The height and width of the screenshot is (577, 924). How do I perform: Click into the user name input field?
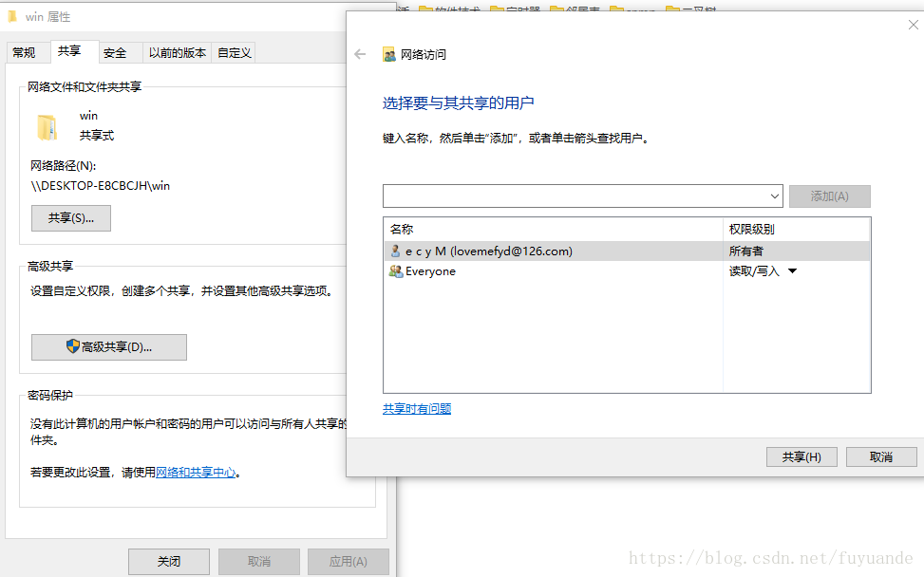point(575,196)
